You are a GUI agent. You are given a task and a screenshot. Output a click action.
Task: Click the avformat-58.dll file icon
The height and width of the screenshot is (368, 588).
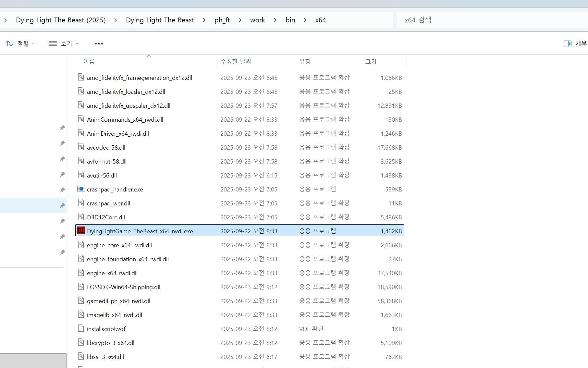81,161
